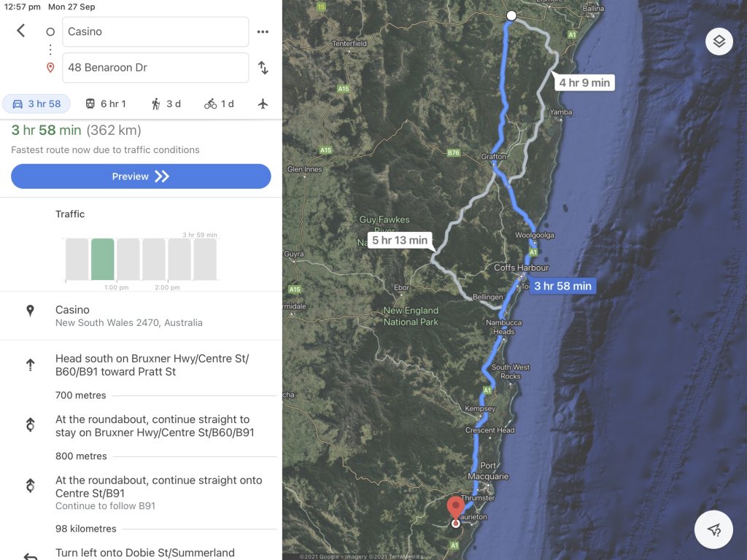Open the three-dot more options menu
747x560 pixels.
[263, 32]
